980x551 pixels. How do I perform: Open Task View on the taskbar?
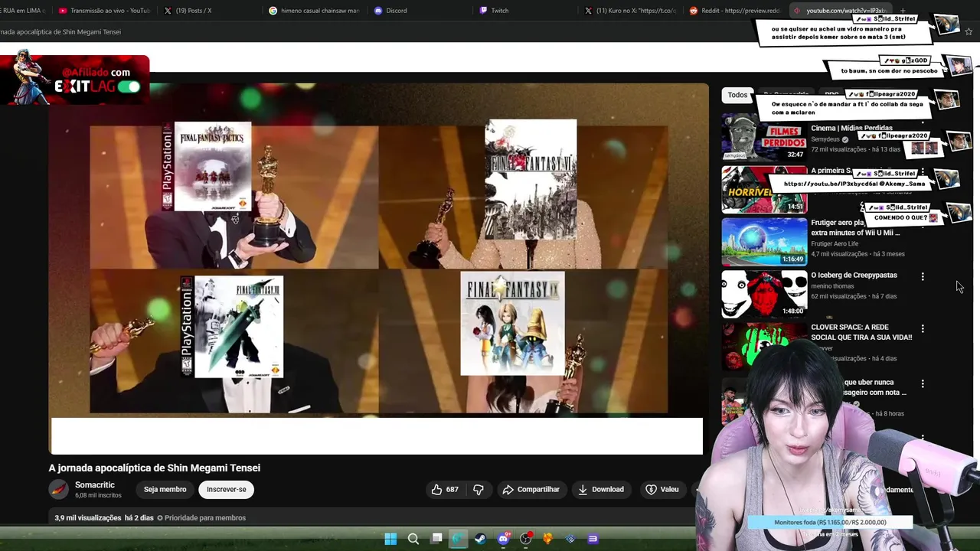point(436,539)
